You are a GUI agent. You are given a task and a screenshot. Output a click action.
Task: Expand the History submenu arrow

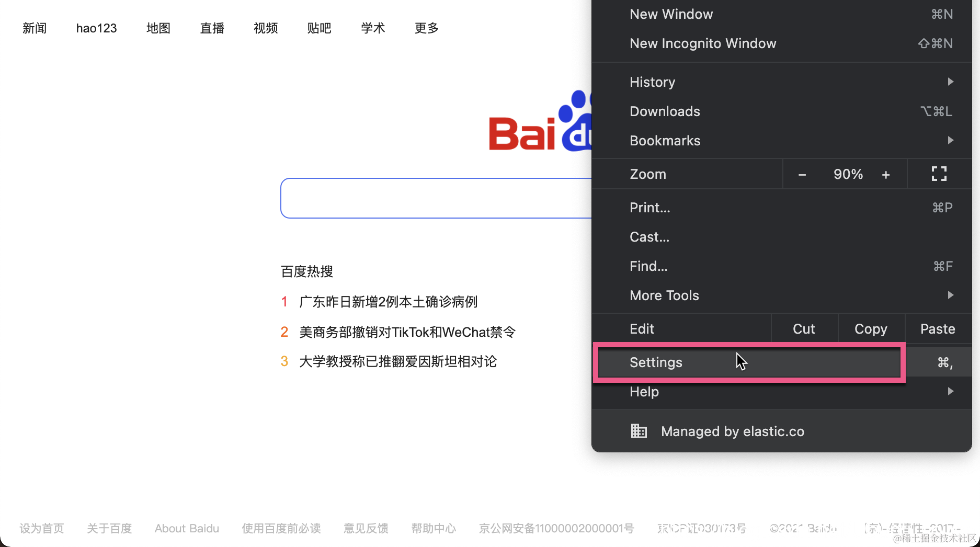(950, 82)
